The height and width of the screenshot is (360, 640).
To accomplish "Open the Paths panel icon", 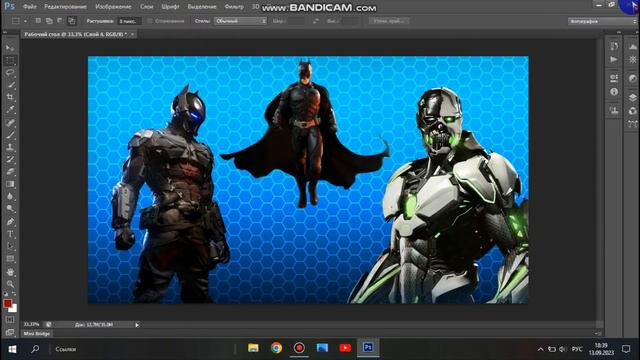I will point(633,124).
